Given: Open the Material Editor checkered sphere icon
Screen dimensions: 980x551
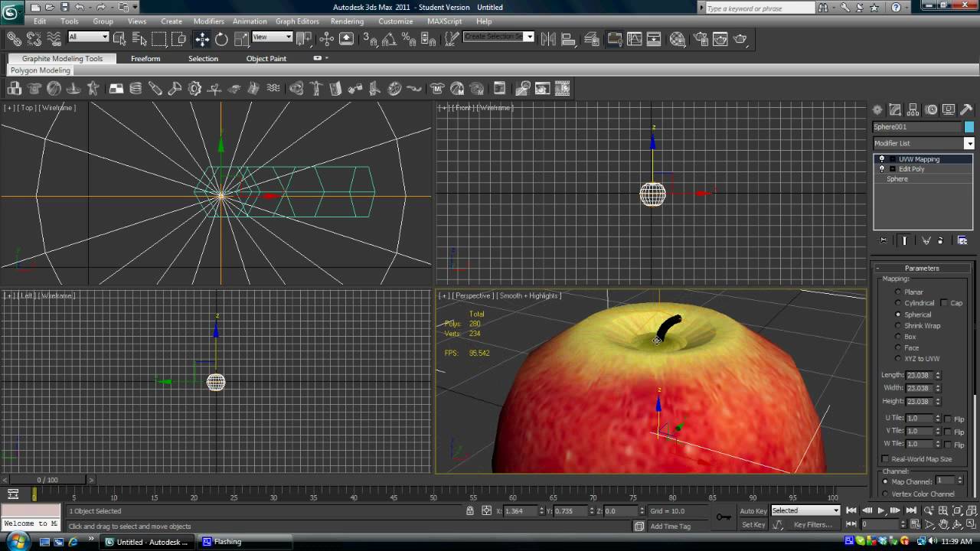Looking at the screenshot, I should [x=678, y=39].
